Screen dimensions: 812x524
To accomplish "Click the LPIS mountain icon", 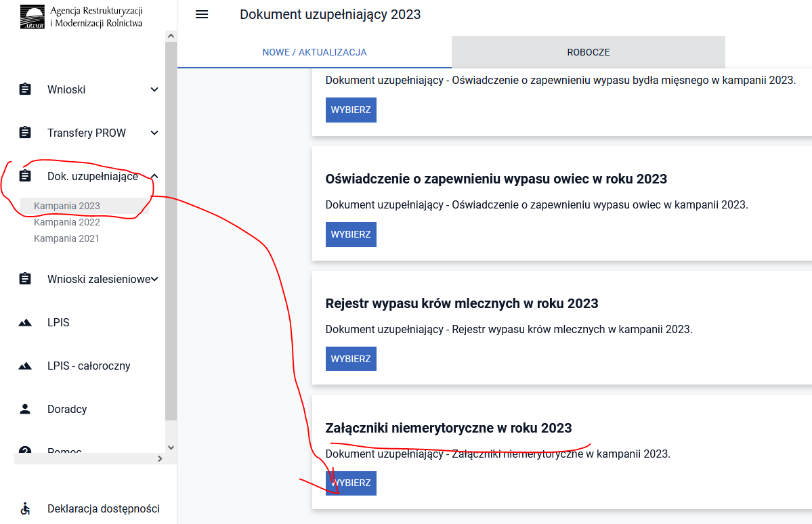I will click(x=25, y=323).
